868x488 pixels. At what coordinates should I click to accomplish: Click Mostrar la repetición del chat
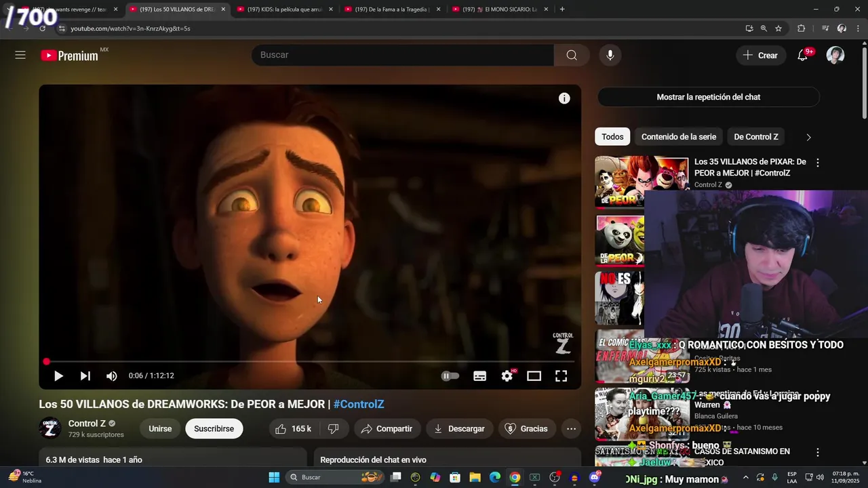click(708, 97)
